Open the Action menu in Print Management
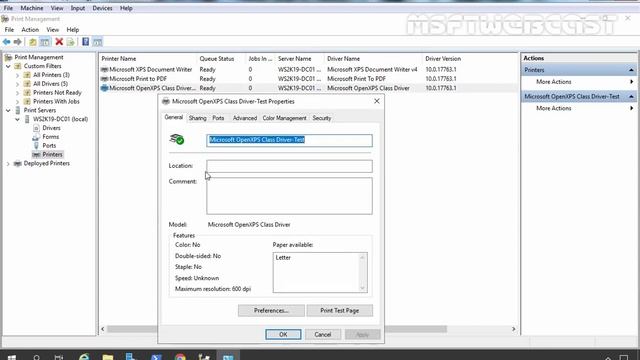640x360 pixels. pos(30,30)
